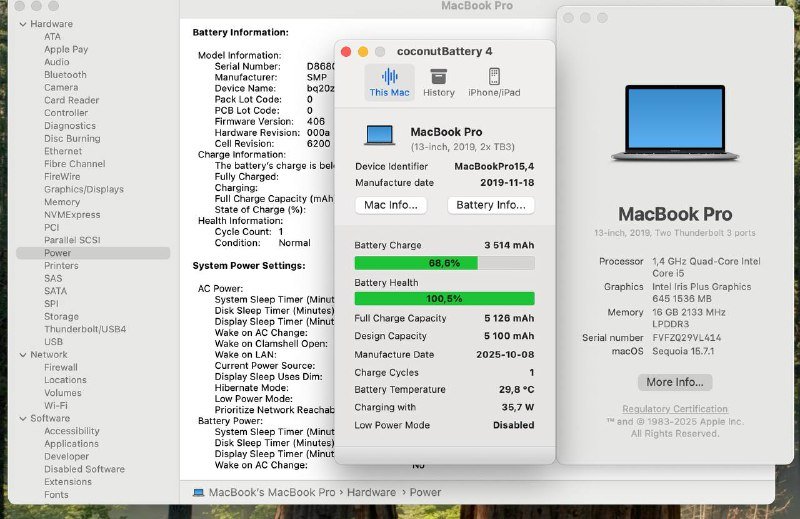This screenshot has height=519, width=800.
Task: Click the Full Charge Capacity value 5 126 mAh
Action: tap(509, 318)
